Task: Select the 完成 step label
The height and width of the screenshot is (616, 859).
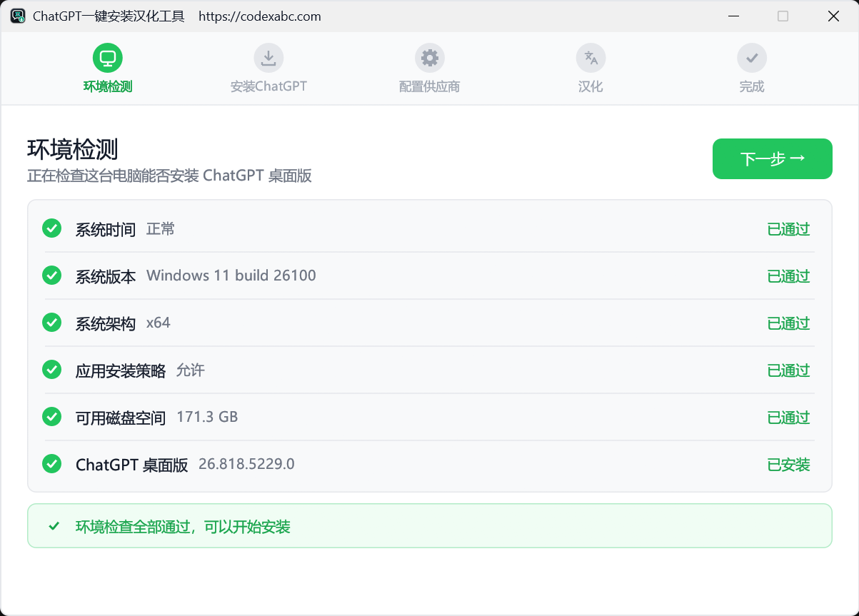Action: (x=752, y=86)
